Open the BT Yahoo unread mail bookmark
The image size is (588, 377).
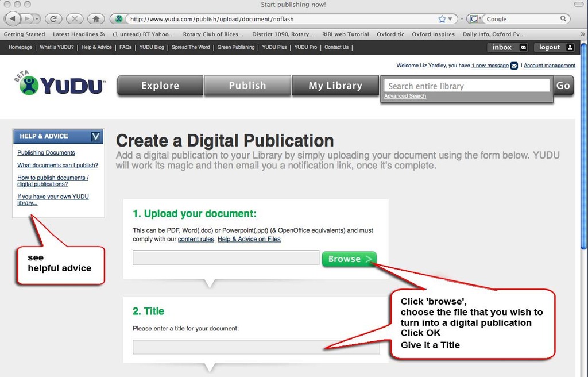click(x=143, y=34)
